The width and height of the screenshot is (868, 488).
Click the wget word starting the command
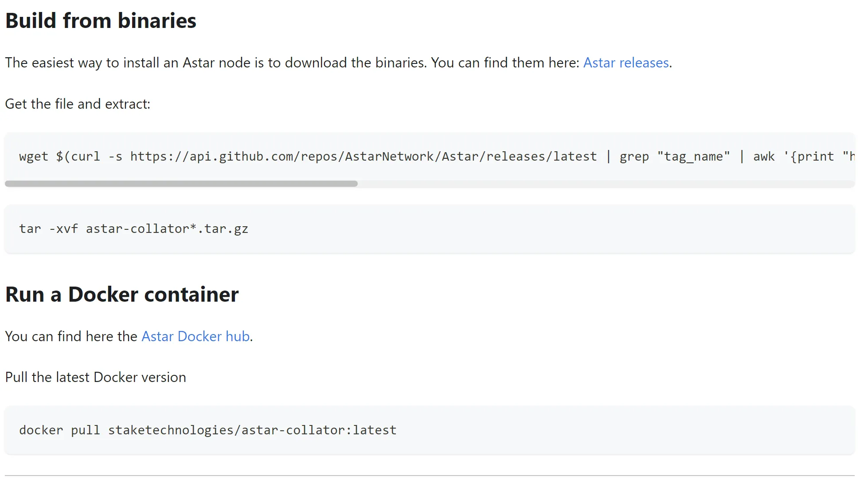[33, 157]
